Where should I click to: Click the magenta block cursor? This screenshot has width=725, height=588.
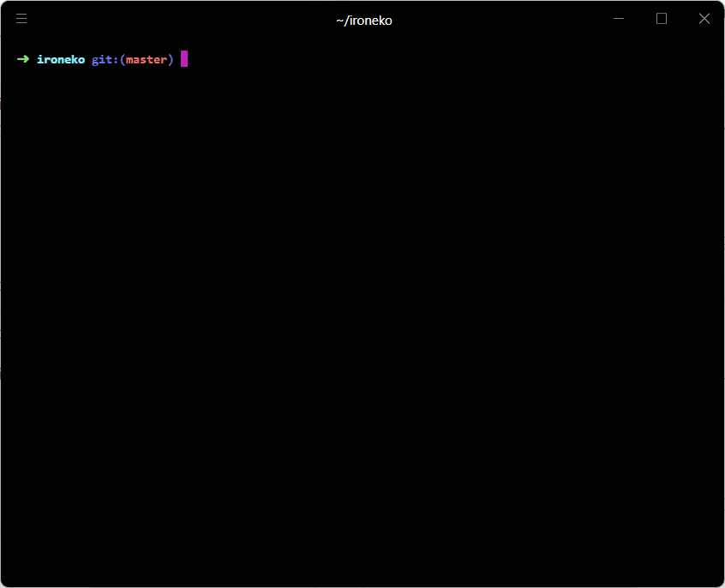[184, 59]
